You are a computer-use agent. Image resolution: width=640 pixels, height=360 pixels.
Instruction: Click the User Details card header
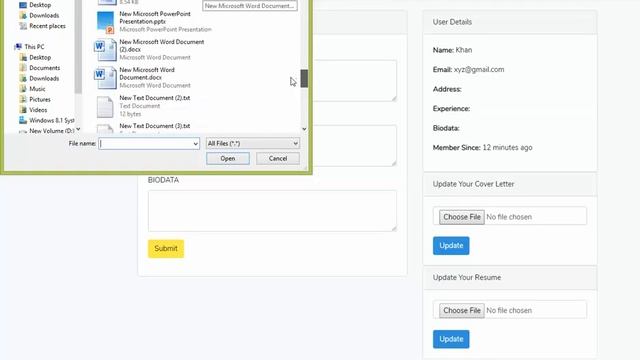click(510, 22)
